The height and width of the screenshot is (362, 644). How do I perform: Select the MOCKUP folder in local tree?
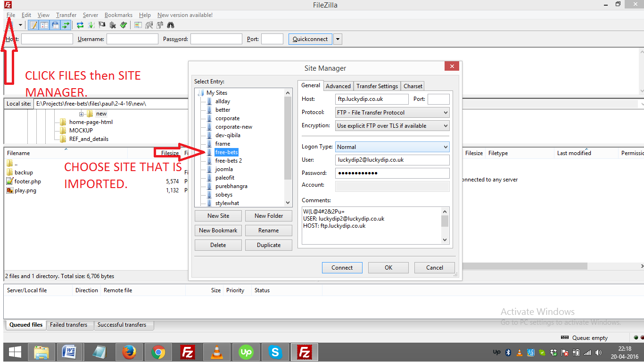(81, 131)
